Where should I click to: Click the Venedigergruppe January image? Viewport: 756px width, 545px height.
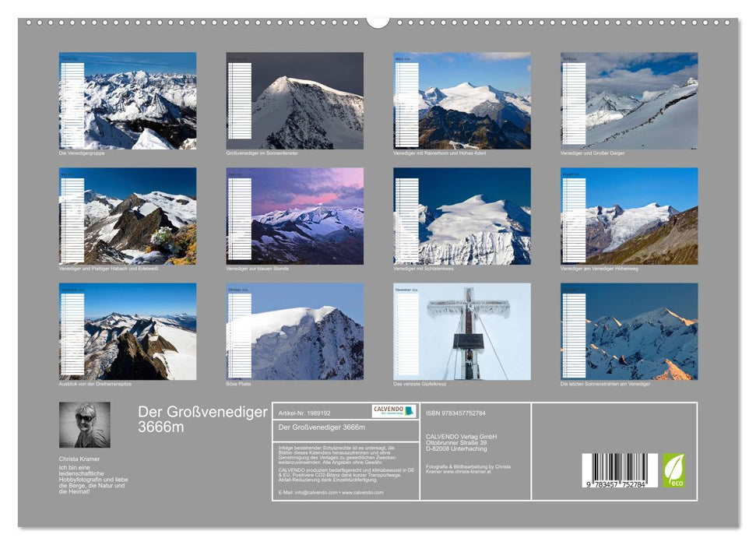128,101
